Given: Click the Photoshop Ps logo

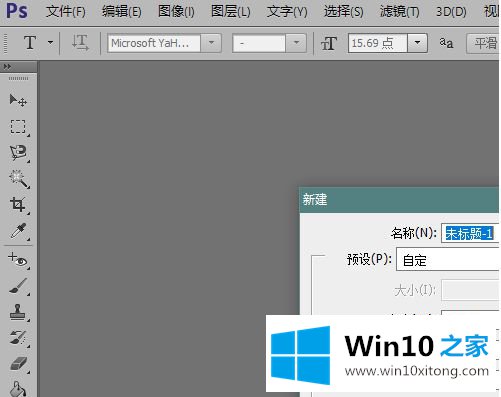Looking at the screenshot, I should (17, 11).
